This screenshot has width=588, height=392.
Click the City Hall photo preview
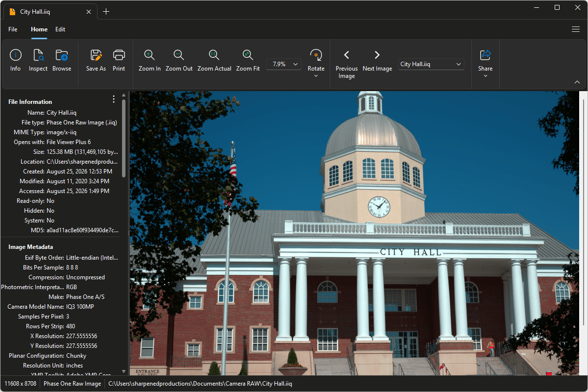[x=354, y=233]
